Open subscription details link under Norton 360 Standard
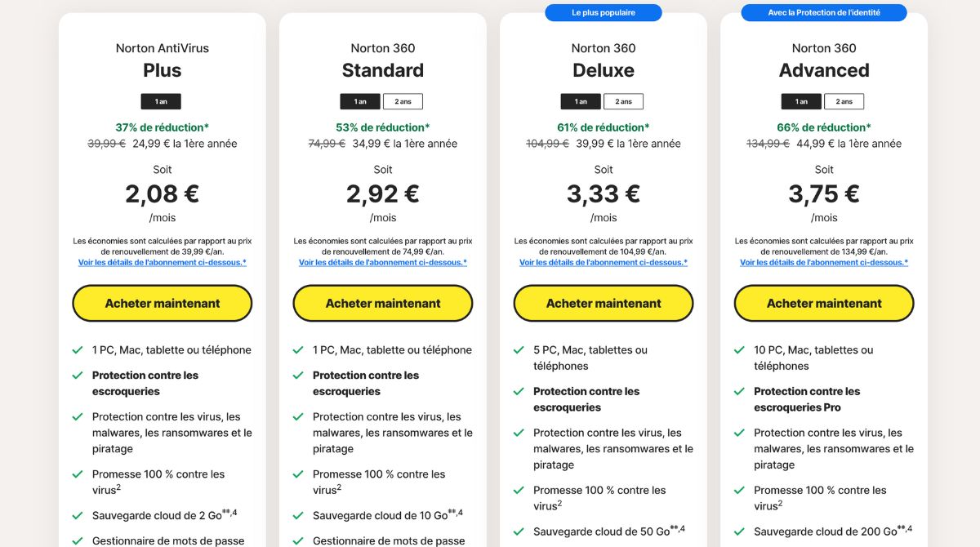980x547 pixels. [382, 262]
